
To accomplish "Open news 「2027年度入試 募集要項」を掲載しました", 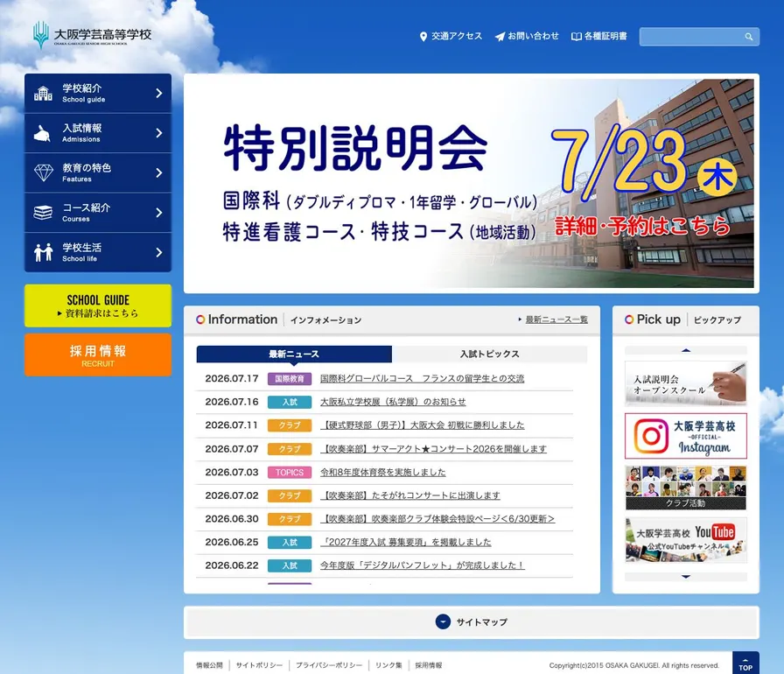I will pyautogui.click(x=406, y=542).
